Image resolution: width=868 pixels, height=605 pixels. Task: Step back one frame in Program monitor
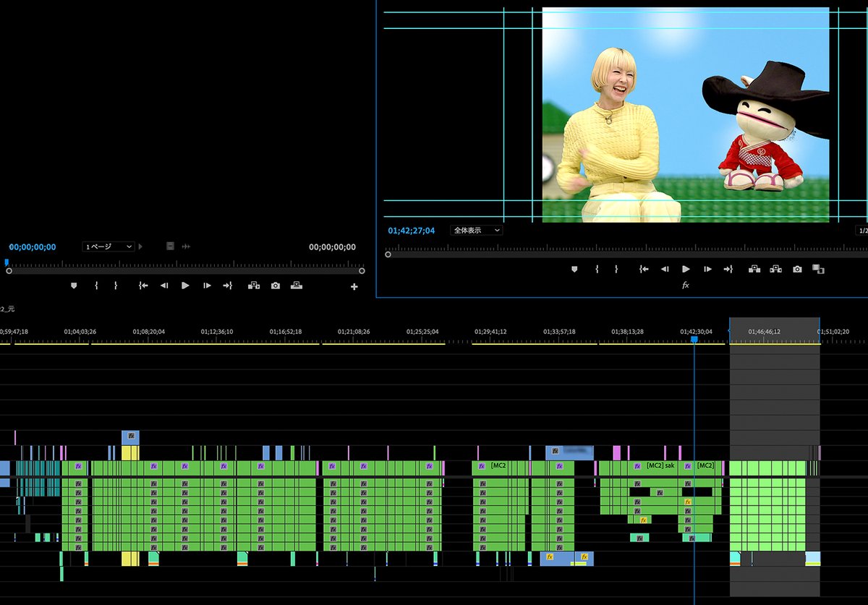tap(665, 269)
